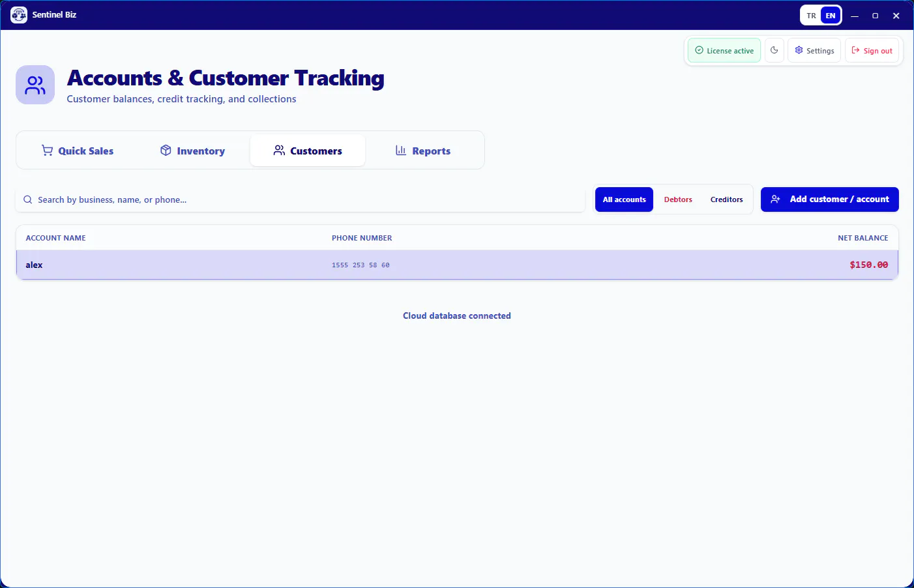The width and height of the screenshot is (914, 588).
Task: Sign out of the application
Action: (x=872, y=50)
